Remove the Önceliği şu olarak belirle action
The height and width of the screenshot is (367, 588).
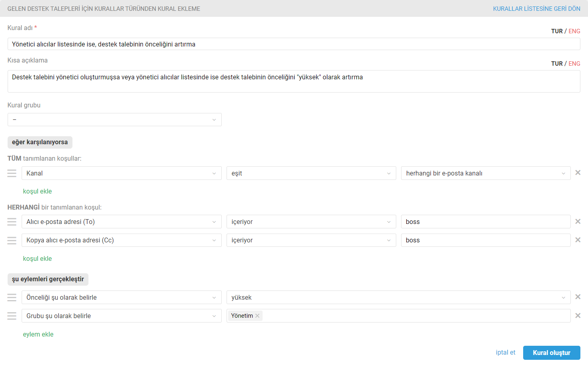click(x=578, y=297)
